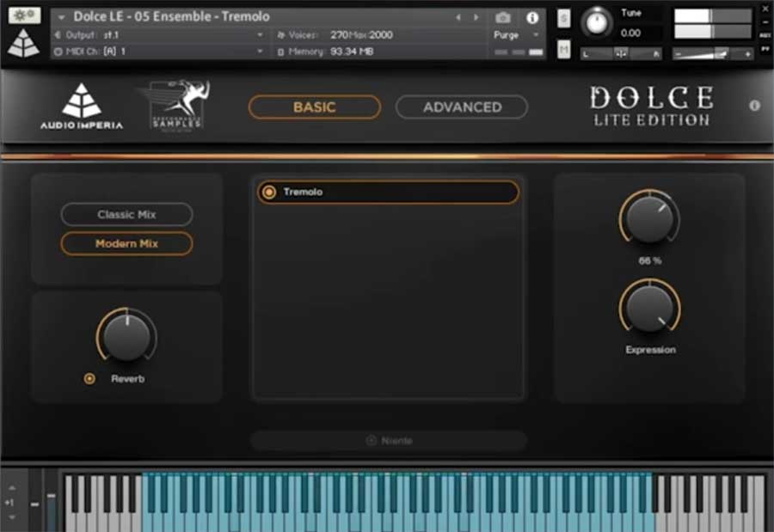Click the Tune knob

point(596,22)
